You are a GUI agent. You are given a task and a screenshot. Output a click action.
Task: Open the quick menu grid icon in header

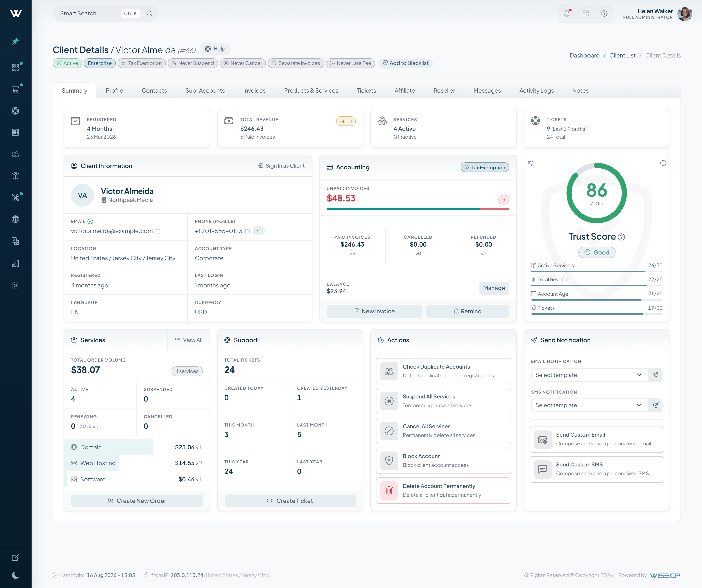(x=586, y=13)
